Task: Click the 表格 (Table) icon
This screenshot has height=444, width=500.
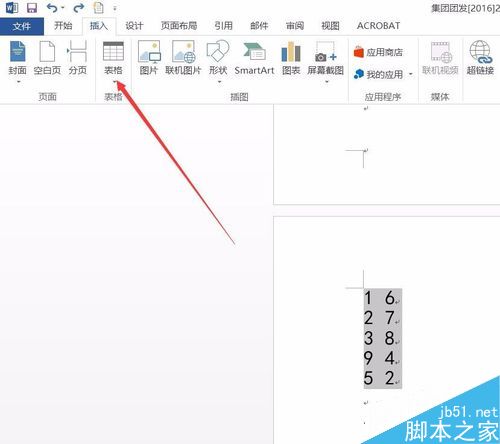Action: point(114,51)
